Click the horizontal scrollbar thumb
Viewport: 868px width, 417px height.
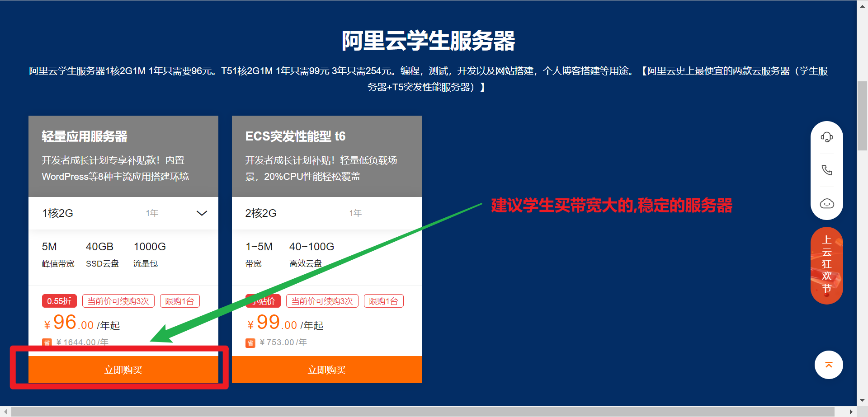(x=423, y=412)
